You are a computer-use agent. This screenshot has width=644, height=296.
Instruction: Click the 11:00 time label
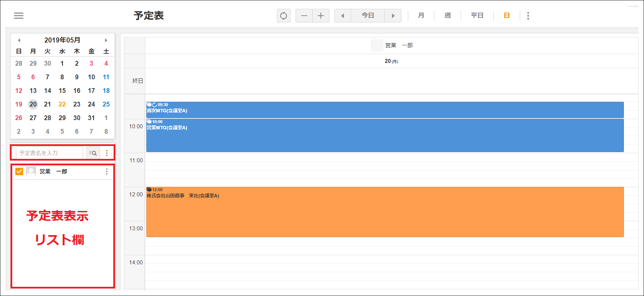click(136, 160)
